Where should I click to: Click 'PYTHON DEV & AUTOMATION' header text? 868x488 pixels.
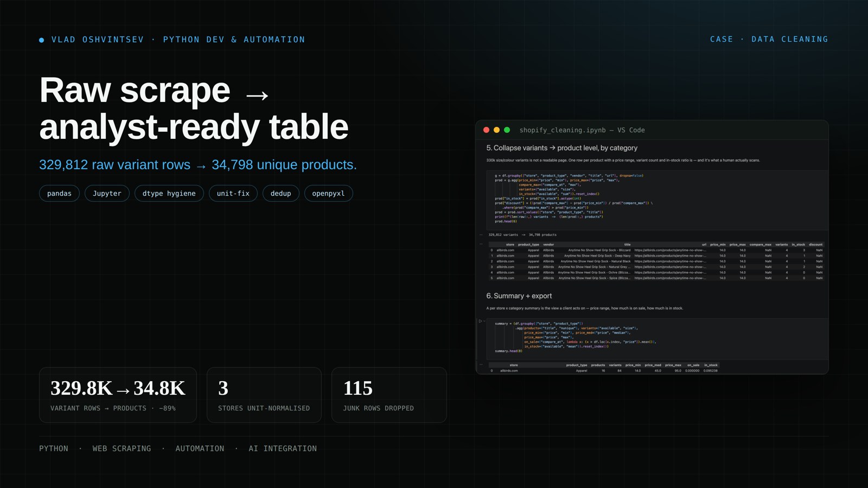(x=234, y=40)
